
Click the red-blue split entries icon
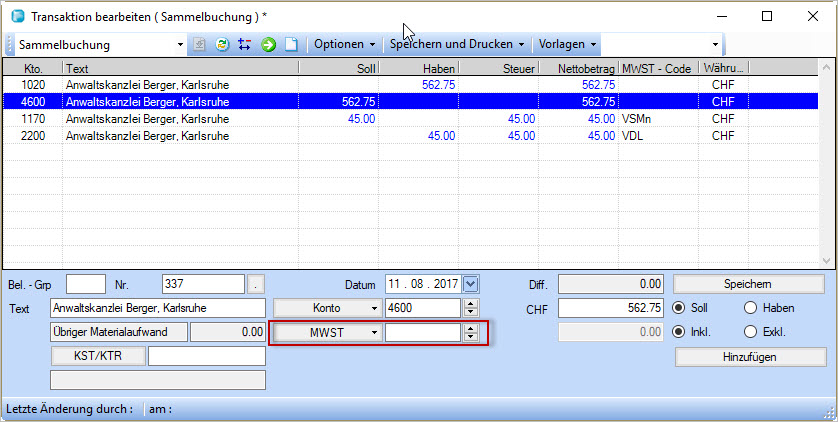pos(245,45)
